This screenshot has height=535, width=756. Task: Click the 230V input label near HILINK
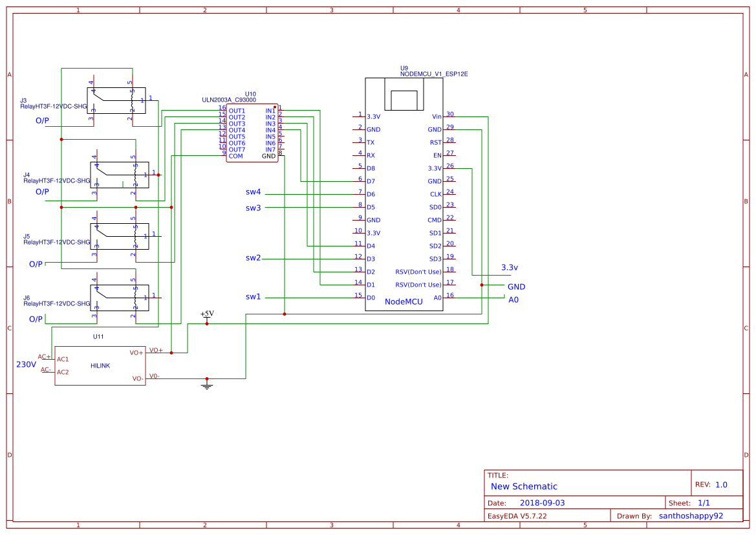click(26, 365)
